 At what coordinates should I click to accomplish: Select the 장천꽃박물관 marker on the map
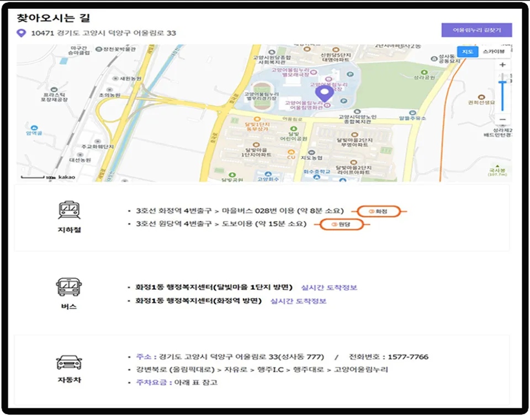pos(99,49)
